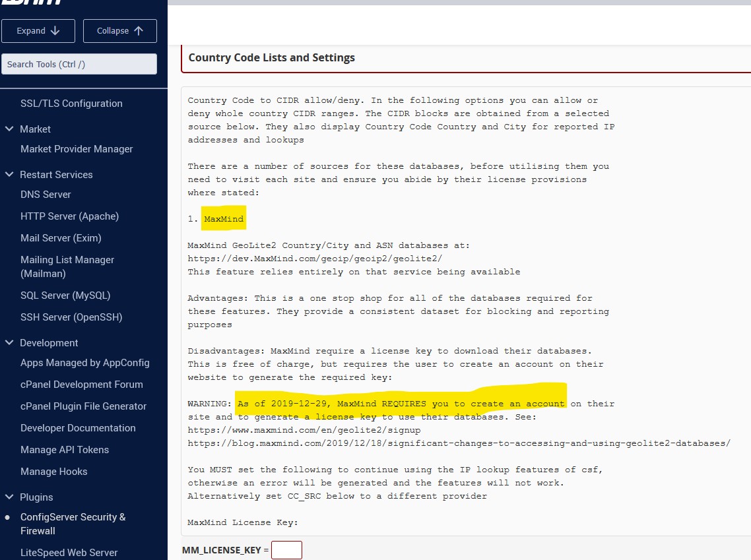Click the down arrow on Expand
The image size is (751, 560).
click(x=55, y=30)
